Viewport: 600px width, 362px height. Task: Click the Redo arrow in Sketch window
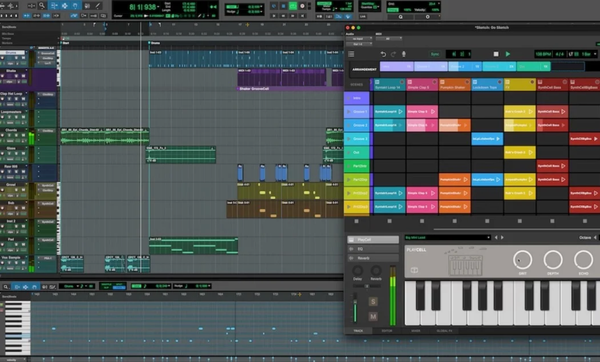393,54
